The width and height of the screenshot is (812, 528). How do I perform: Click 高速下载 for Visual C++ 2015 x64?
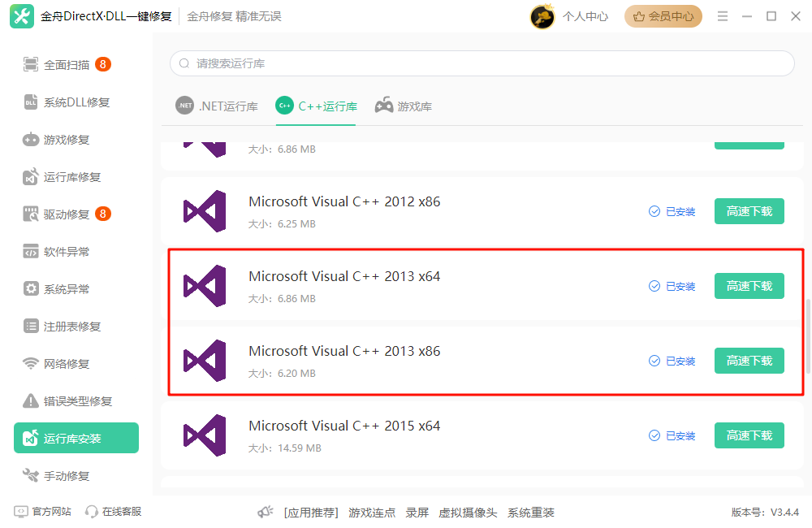click(749, 435)
